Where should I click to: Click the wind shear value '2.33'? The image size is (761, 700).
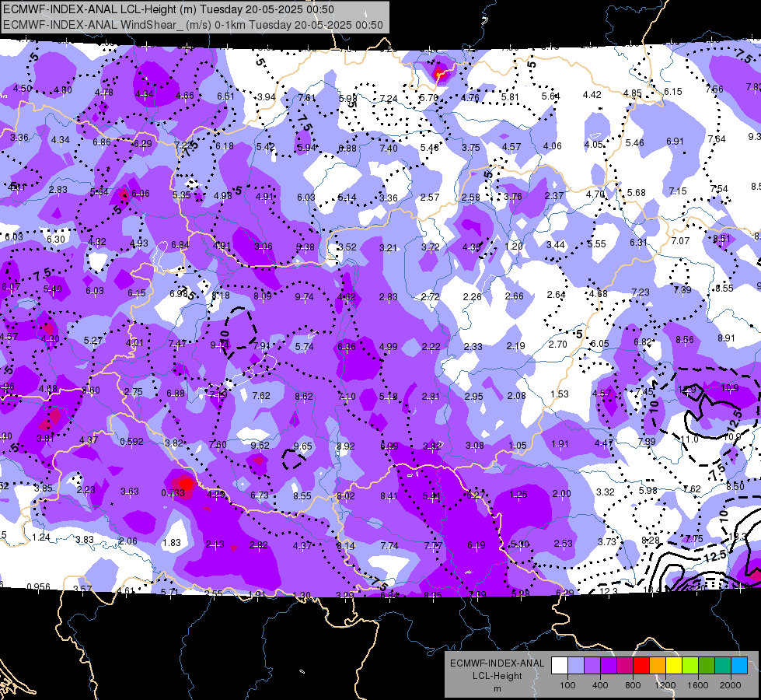(473, 346)
